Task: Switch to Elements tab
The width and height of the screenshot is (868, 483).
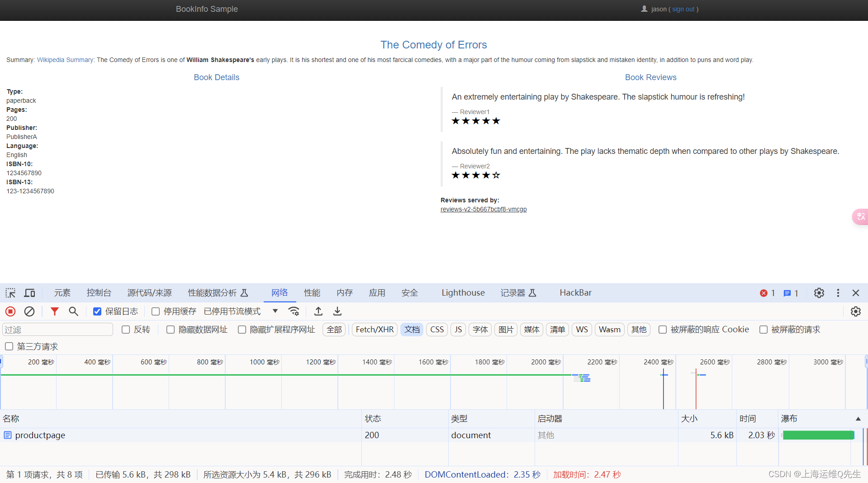Action: pyautogui.click(x=62, y=293)
